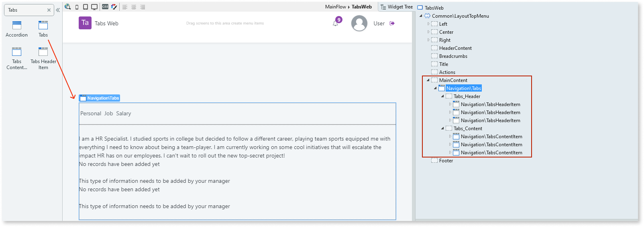Image resolution: width=644 pixels, height=227 pixels.
Task: Select the Footer placeholder in tree
Action: click(x=446, y=160)
